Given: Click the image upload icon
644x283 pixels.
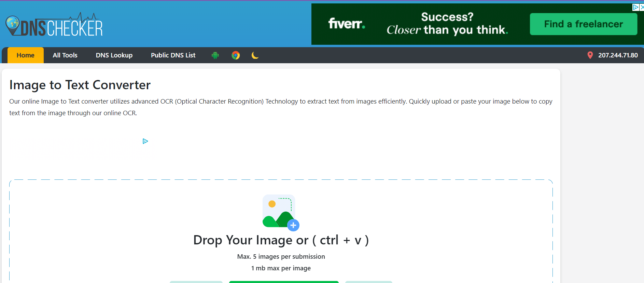Looking at the screenshot, I should 281,213.
